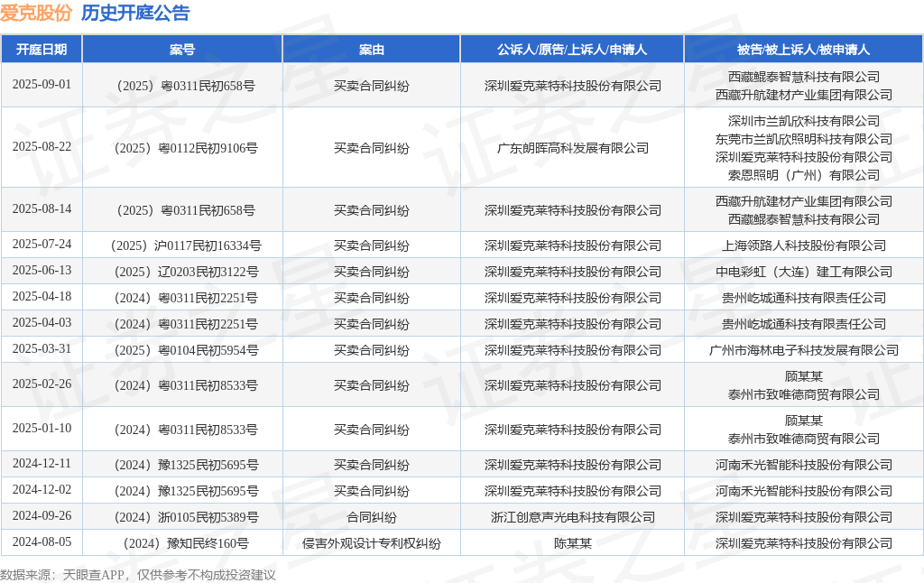This screenshot has height=583, width=924.
Task: Click the date 2025-06-13
Action: click(42, 271)
